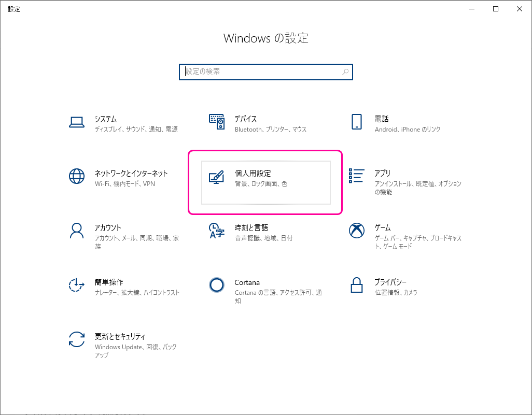This screenshot has height=415, width=532.
Task: Open the 時刻と言語 heading
Action: tap(251, 227)
